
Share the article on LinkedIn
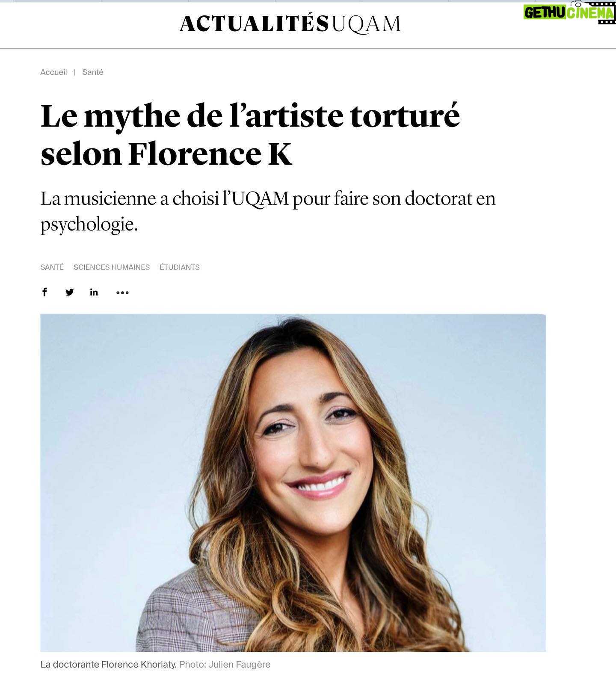(x=94, y=292)
